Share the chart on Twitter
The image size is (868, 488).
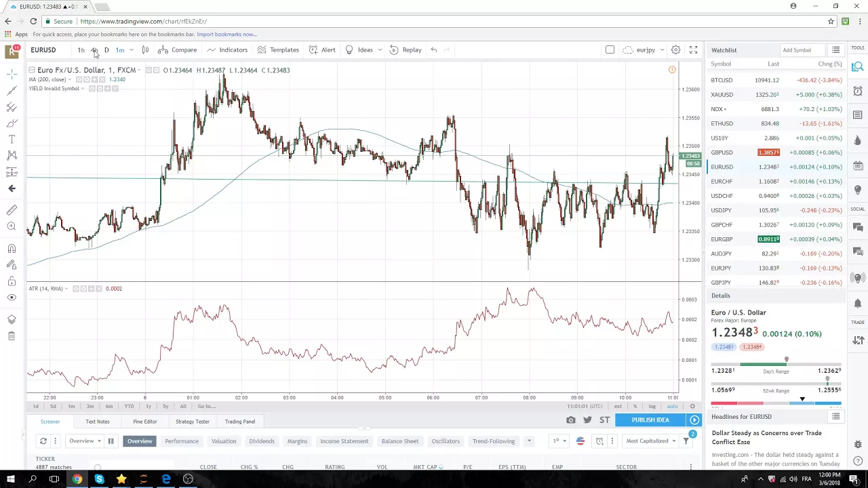pyautogui.click(x=587, y=420)
